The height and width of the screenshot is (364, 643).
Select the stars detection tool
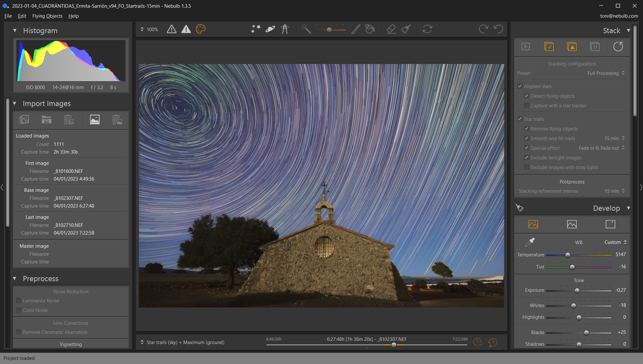256,29
